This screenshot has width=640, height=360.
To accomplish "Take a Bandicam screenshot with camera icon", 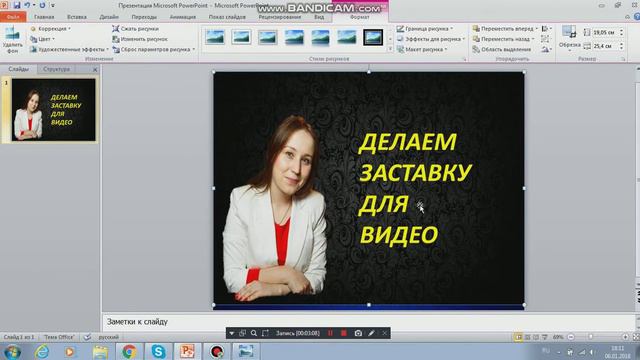I will click(358, 333).
